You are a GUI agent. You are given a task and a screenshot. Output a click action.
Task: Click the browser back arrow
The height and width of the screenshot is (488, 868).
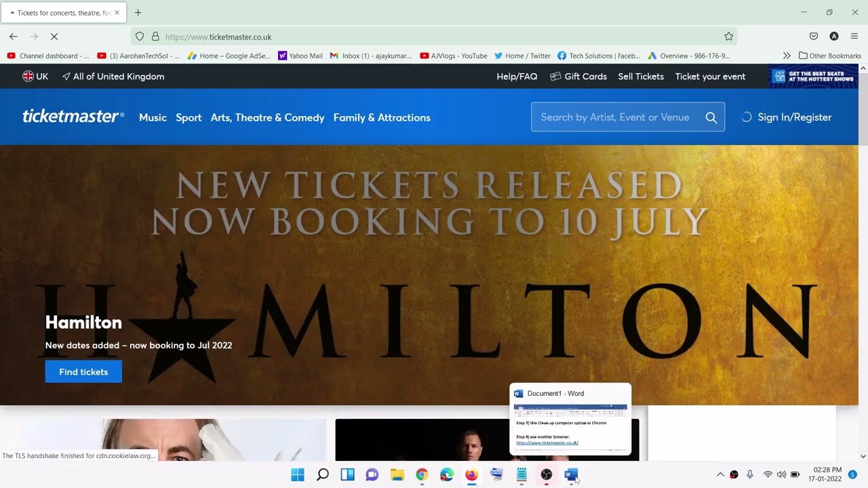(x=14, y=37)
